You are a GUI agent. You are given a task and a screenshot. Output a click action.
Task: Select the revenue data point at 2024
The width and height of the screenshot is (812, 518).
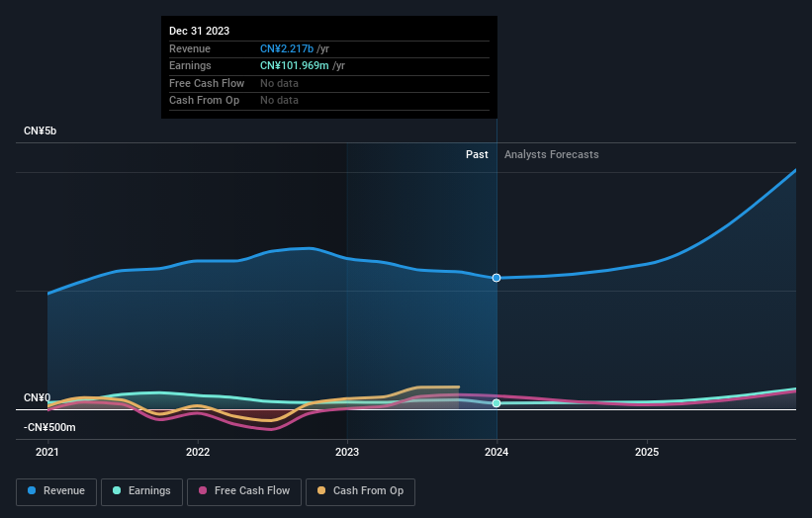[496, 278]
